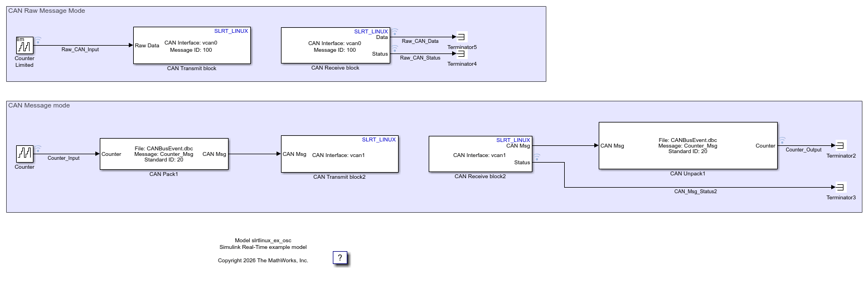Click logging badge on Raw_CAN_Status signal
The width and height of the screenshot is (868, 284).
click(394, 48)
